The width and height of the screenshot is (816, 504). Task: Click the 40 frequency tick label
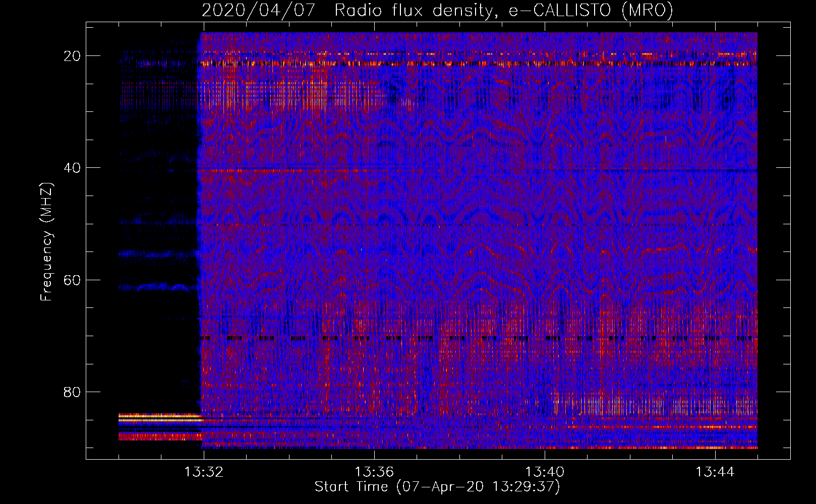(72, 168)
